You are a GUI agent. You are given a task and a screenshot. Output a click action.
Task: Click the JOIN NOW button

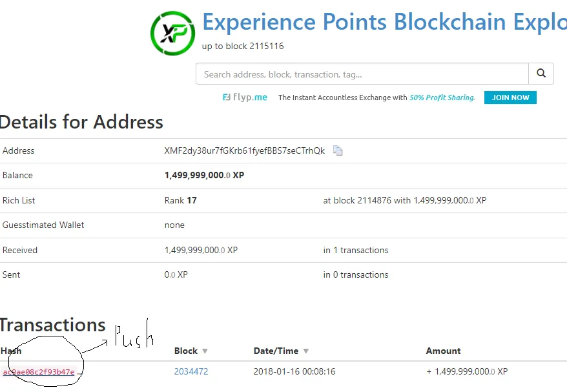510,98
